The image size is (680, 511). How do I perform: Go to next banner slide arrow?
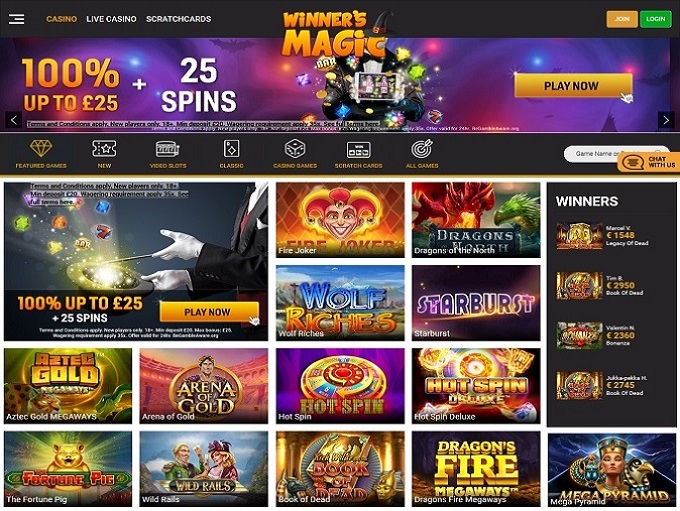(x=666, y=120)
